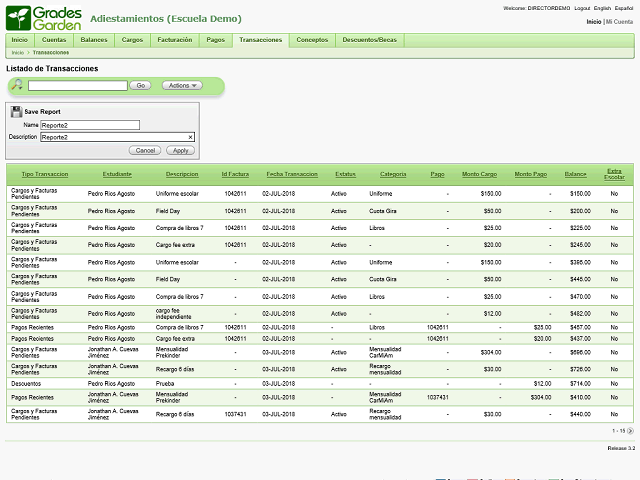Screen dimensions: 640x480
Task: Open the Actions dropdown menu
Action: pos(182,86)
